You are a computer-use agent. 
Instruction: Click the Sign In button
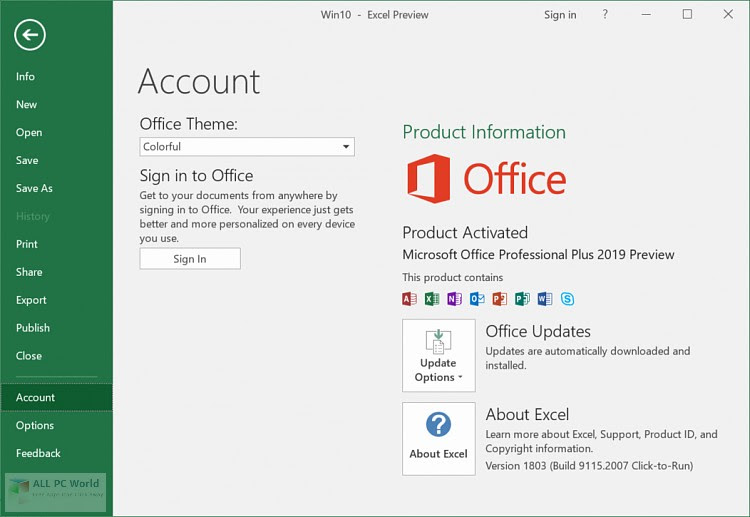[190, 259]
